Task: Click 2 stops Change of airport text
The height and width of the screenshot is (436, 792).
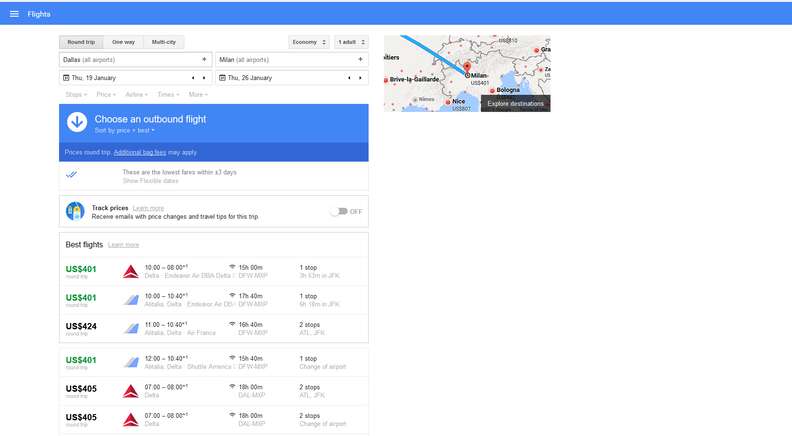Action: tap(322, 420)
